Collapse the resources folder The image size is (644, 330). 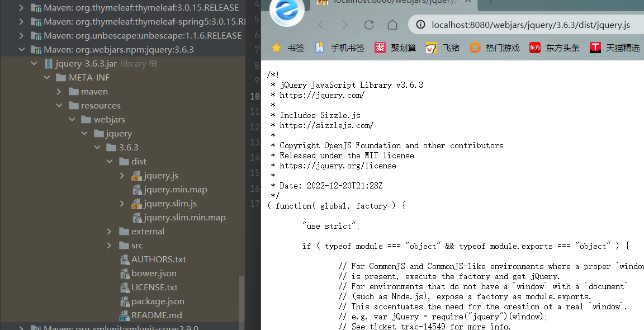[59, 106]
